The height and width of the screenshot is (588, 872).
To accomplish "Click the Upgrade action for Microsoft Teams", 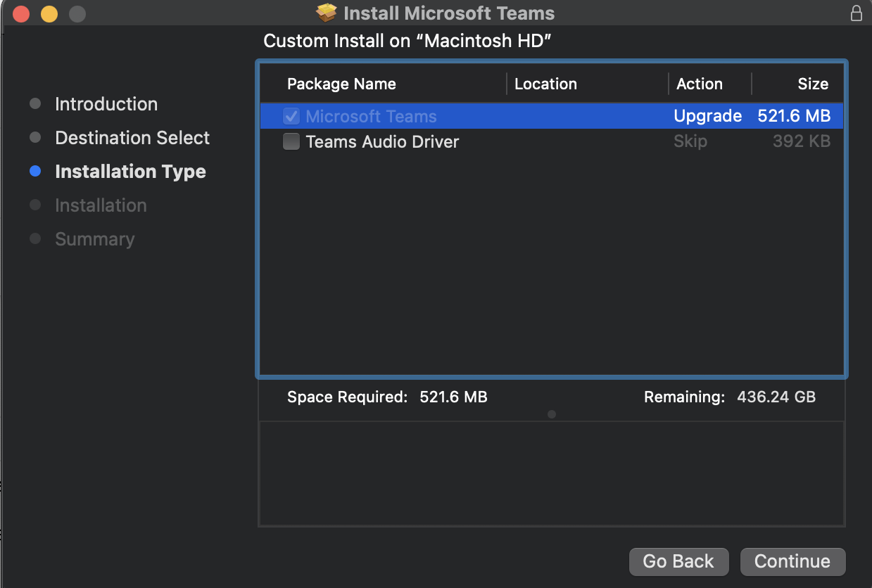I will click(707, 117).
